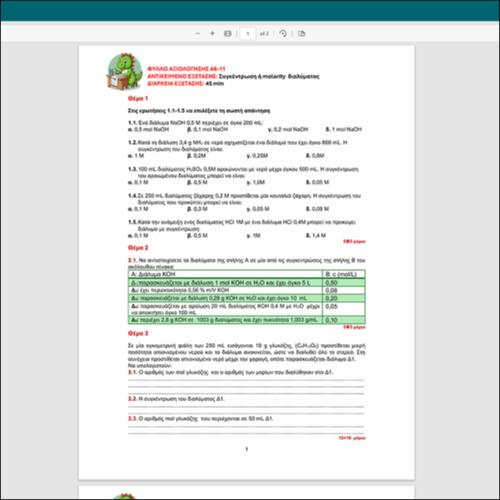Click the fit-to-page icon in toolbar
Viewport: 500px width, 500px height.
click(228, 33)
